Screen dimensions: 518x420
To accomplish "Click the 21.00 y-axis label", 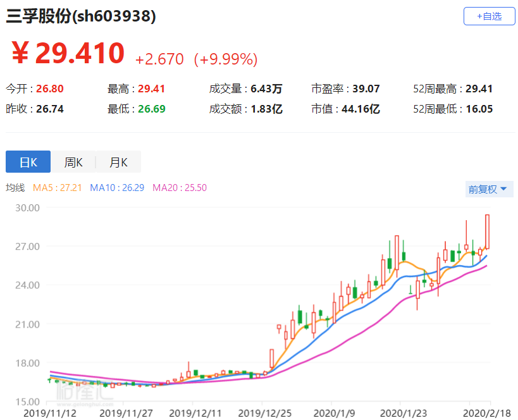I will (x=27, y=324).
